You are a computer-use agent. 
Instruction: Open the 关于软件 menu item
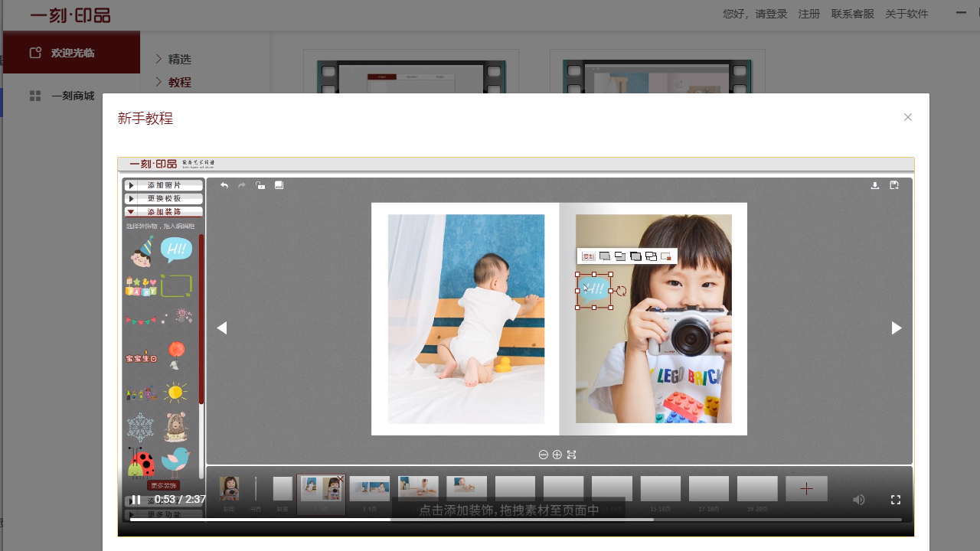coord(906,14)
